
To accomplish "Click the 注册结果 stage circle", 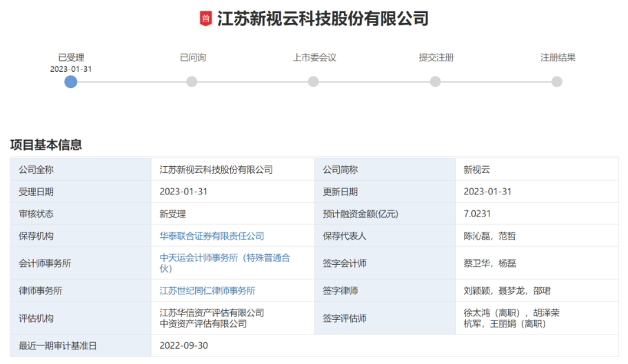I will [557, 82].
